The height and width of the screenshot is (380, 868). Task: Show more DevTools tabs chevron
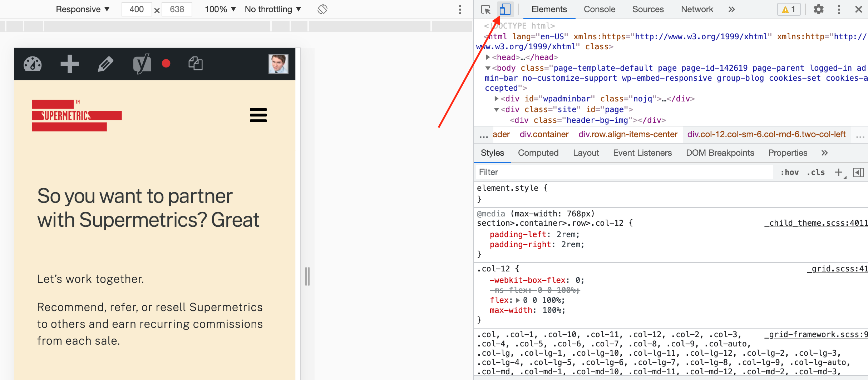[x=731, y=9]
